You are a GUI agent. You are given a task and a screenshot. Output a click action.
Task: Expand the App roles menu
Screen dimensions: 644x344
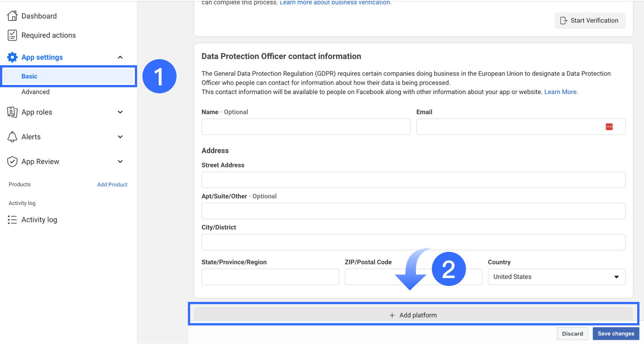pyautogui.click(x=120, y=112)
